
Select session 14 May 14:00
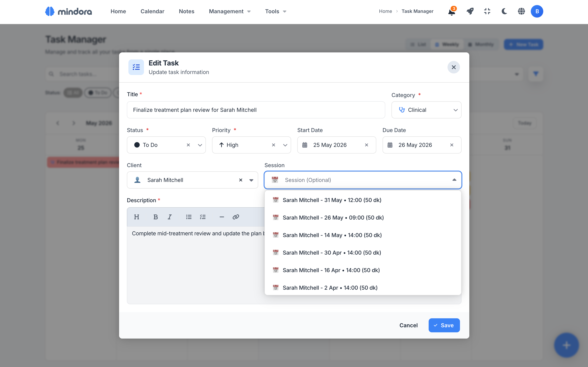[x=363, y=235]
